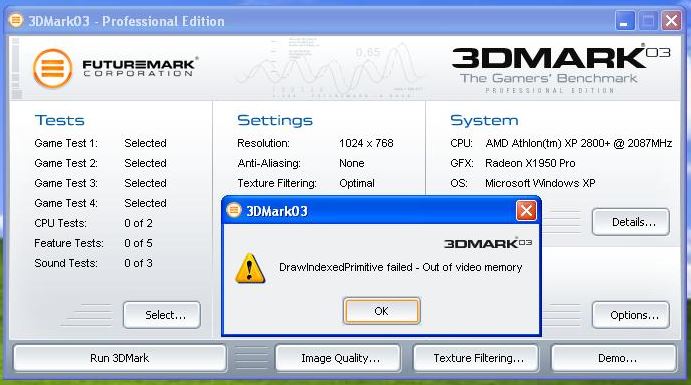Click 'Game Test 4:' label
691x385 pixels.
66,203
